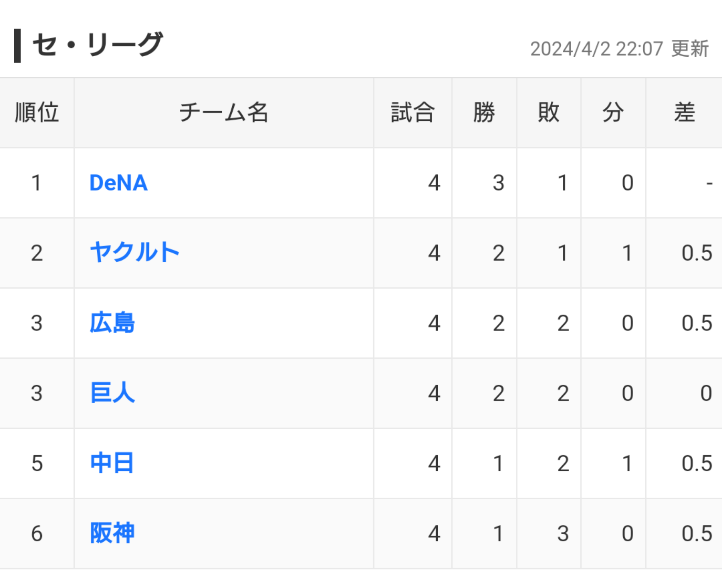Click the 分 column header
Viewport: 722px width, 588px height.
pyautogui.click(x=613, y=113)
